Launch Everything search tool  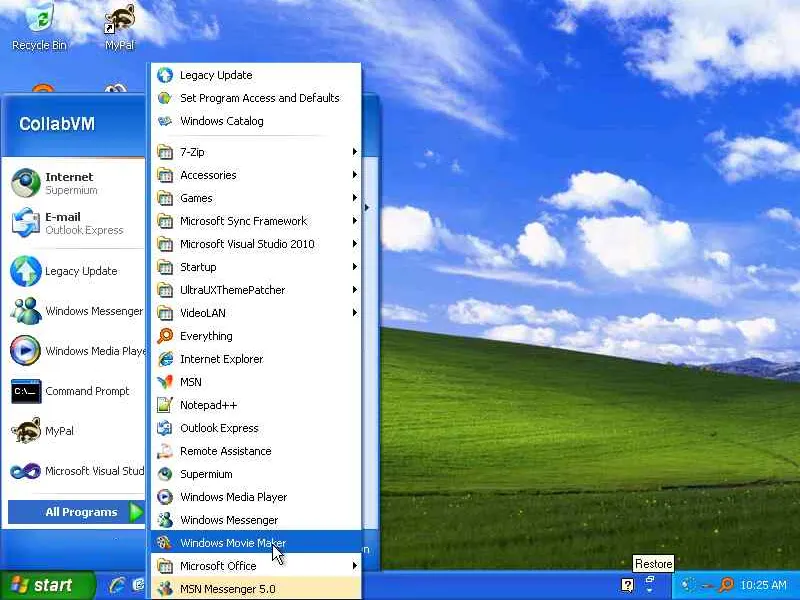[x=256, y=336]
